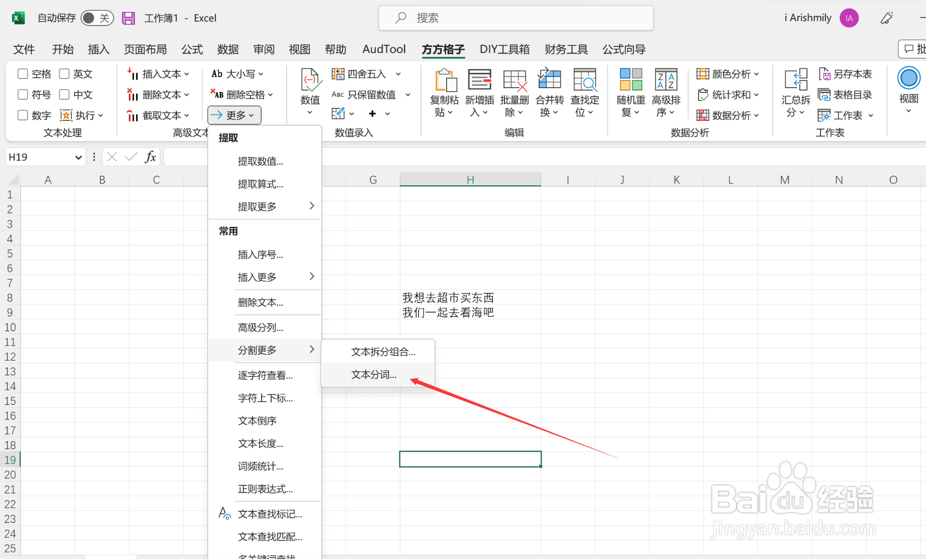Image resolution: width=926 pixels, height=560 pixels.
Task: Switch to the AudTool tab
Action: tap(384, 49)
